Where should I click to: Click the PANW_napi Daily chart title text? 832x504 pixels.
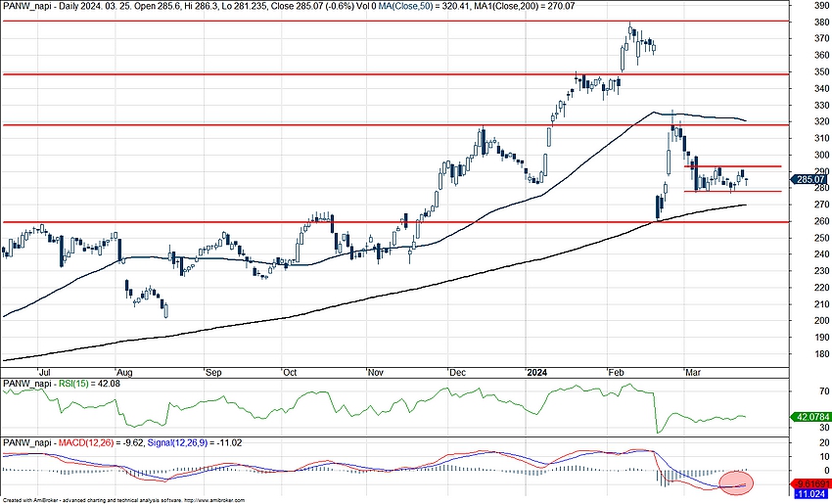point(40,5)
